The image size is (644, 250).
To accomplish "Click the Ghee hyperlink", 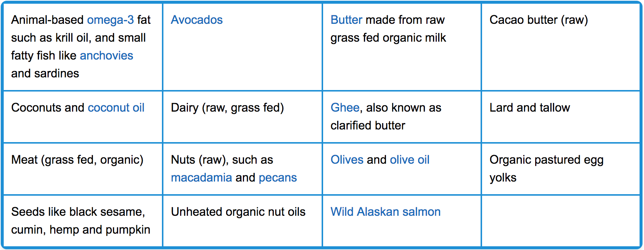I will 345,108.
